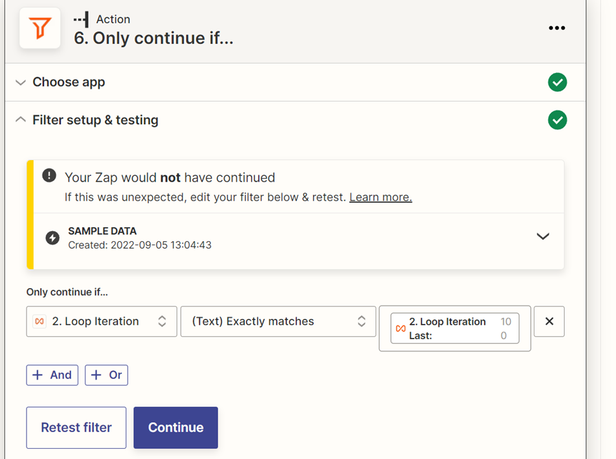Expand the Sample Data details chevron

(543, 237)
